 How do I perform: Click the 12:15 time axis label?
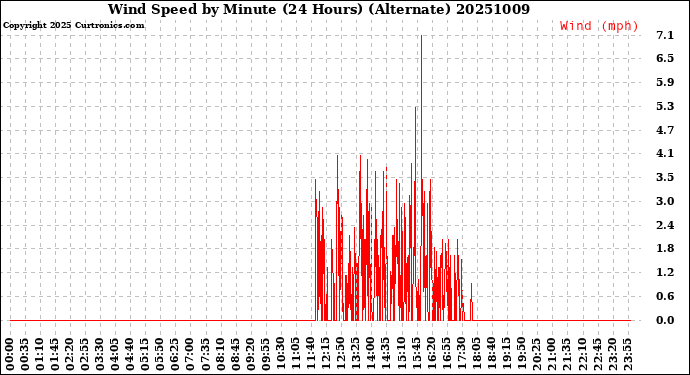click(x=326, y=355)
